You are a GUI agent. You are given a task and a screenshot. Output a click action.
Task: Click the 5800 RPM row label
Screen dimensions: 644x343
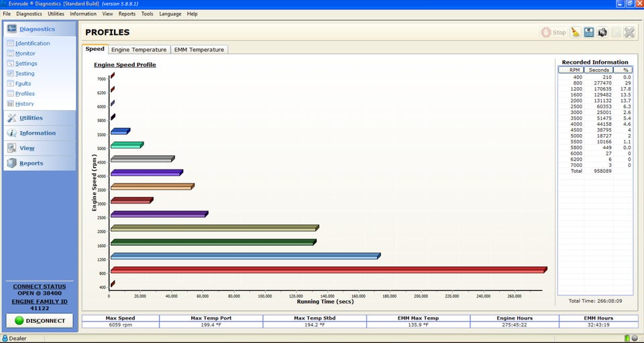click(578, 147)
